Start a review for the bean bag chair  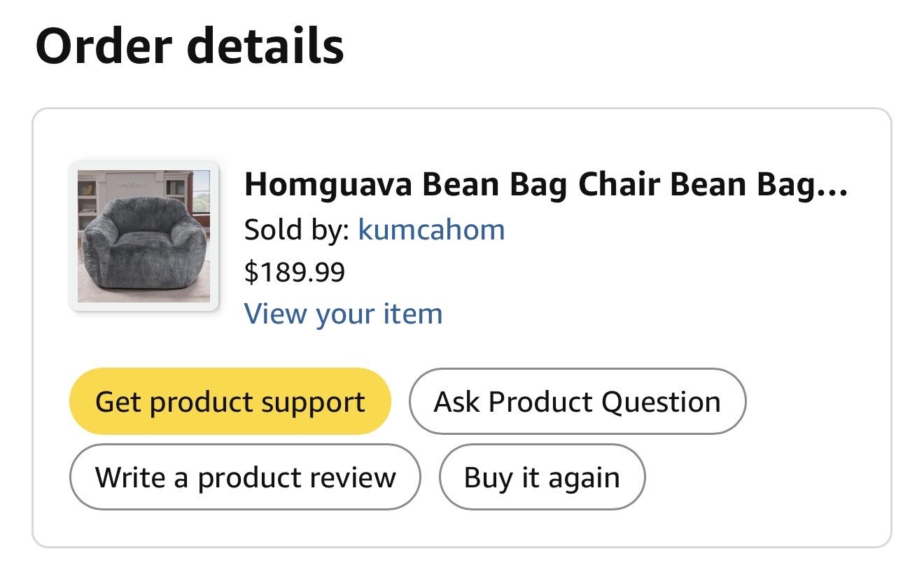click(x=245, y=478)
